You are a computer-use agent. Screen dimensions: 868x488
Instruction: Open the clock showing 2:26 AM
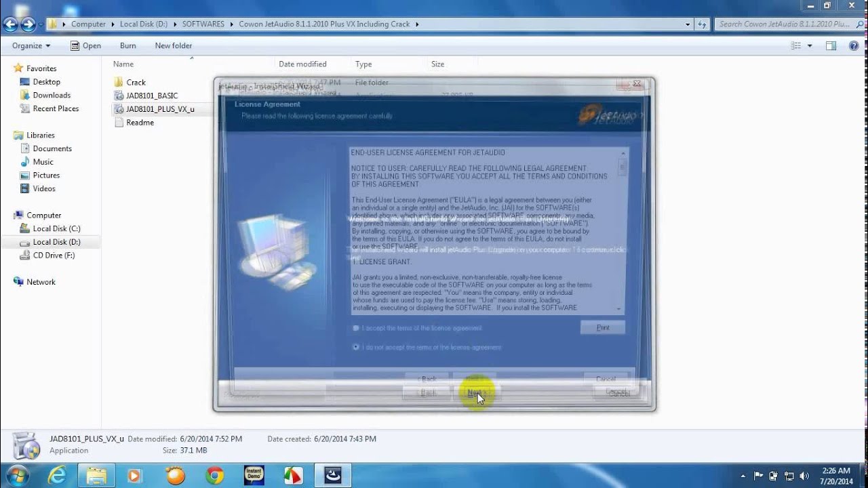pyautogui.click(x=836, y=476)
